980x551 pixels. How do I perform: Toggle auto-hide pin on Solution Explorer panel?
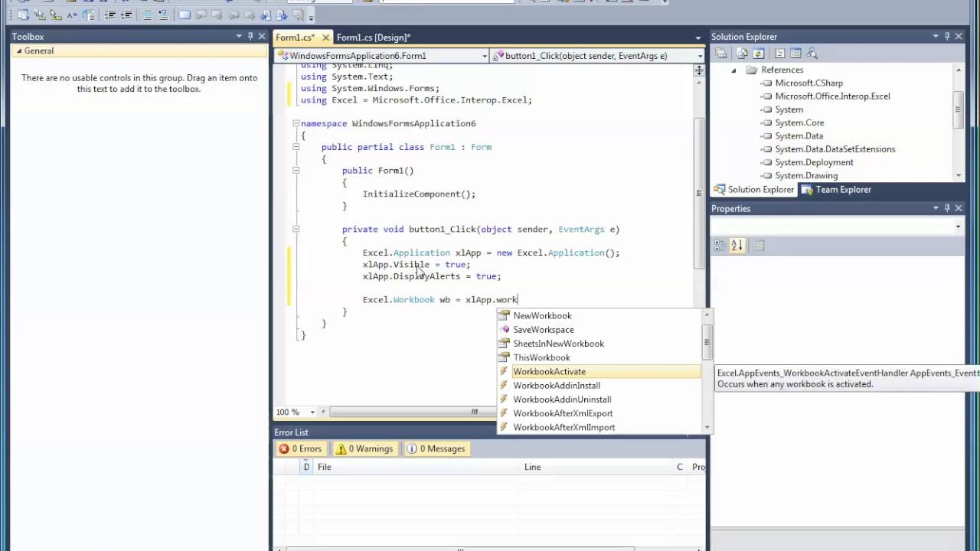pos(947,37)
